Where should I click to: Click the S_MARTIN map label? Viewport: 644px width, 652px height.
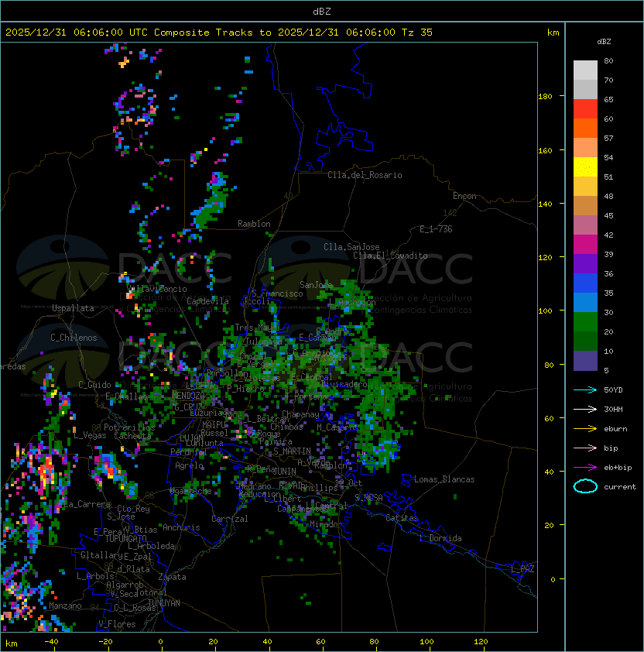tap(292, 451)
